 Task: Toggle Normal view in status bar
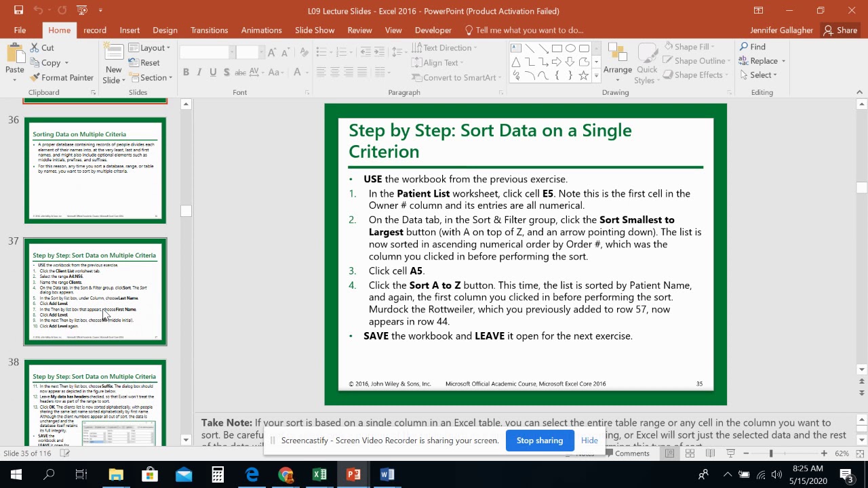coord(669,453)
